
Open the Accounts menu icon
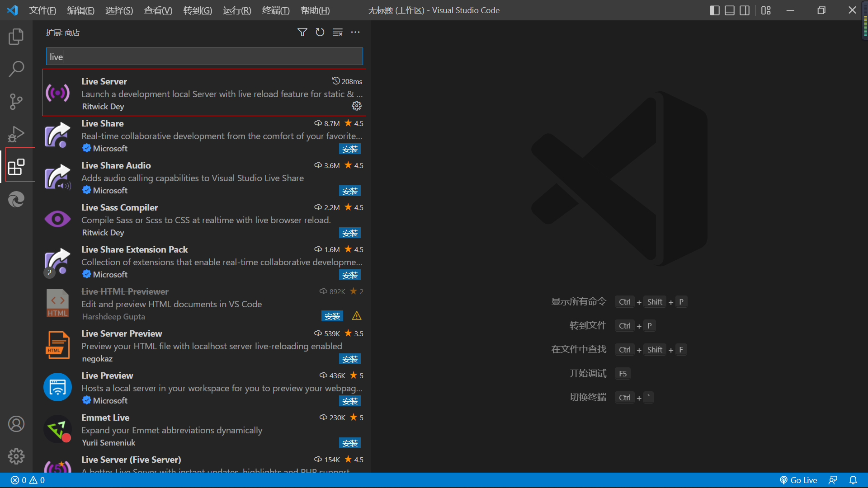click(x=16, y=424)
